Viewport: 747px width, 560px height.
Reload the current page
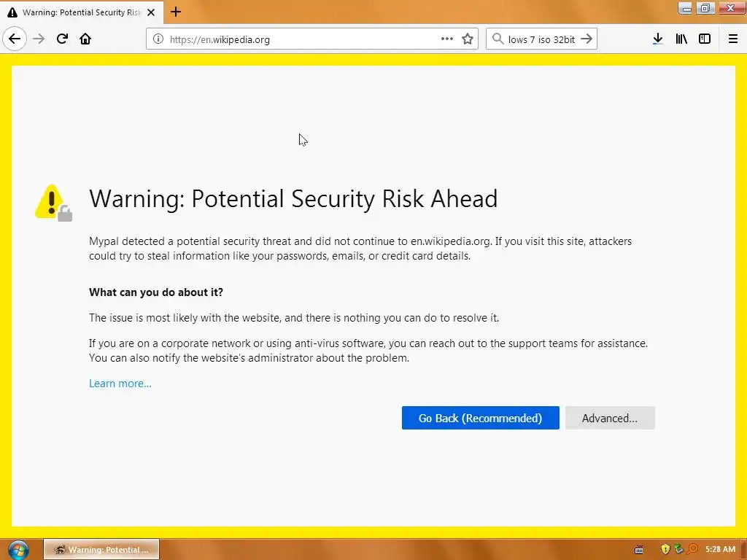coord(62,39)
